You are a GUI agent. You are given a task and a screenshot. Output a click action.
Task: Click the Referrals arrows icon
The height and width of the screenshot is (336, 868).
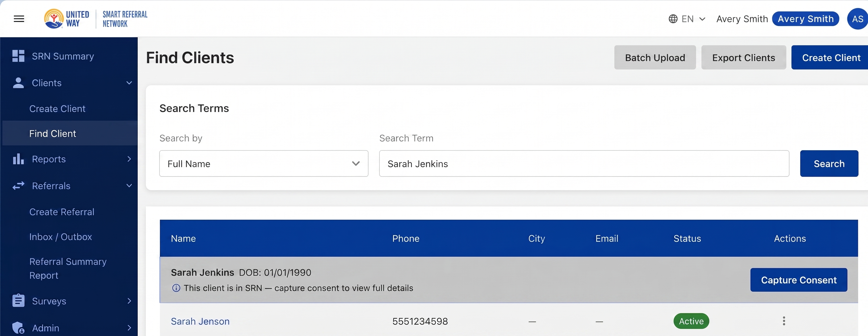coord(18,186)
